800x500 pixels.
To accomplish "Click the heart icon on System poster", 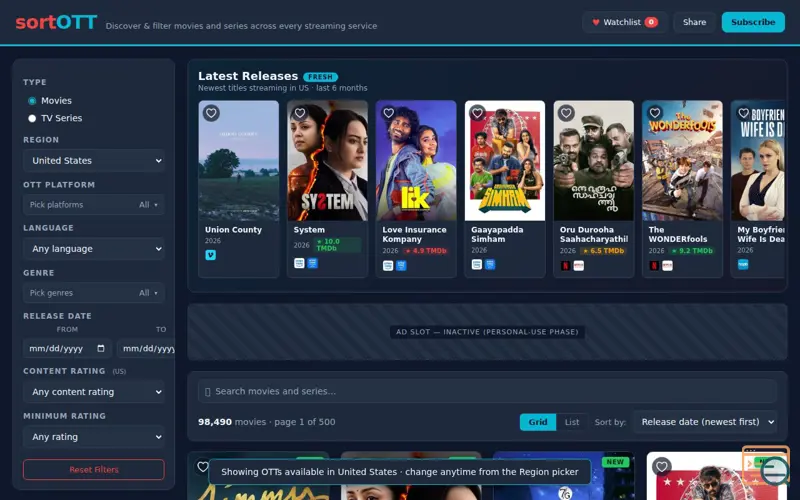I will click(x=300, y=113).
